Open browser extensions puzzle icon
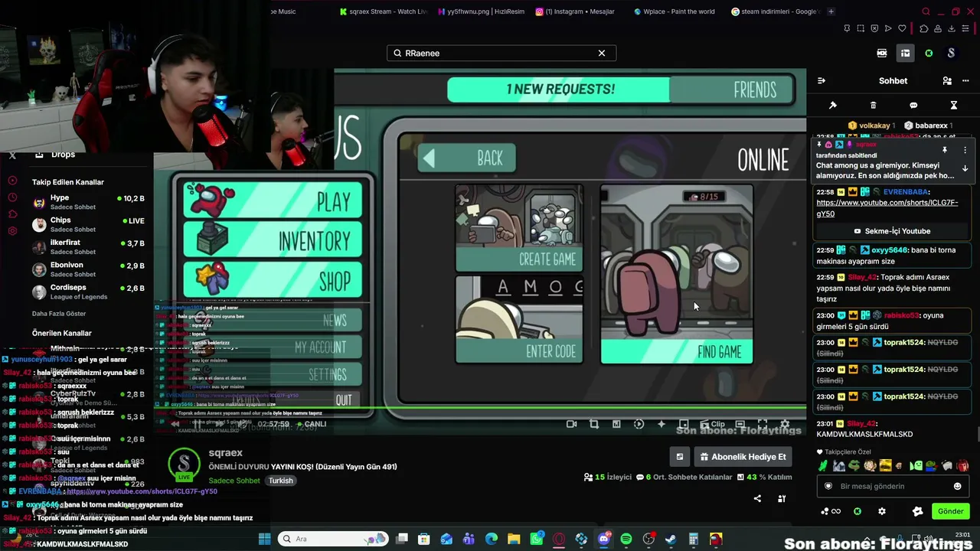The height and width of the screenshot is (551, 980). (924, 29)
